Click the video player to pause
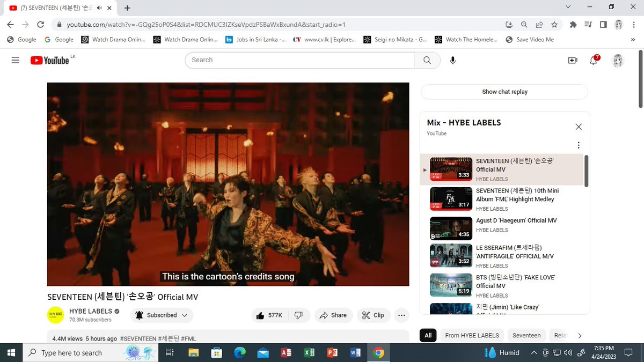The height and width of the screenshot is (362, 644). click(228, 184)
